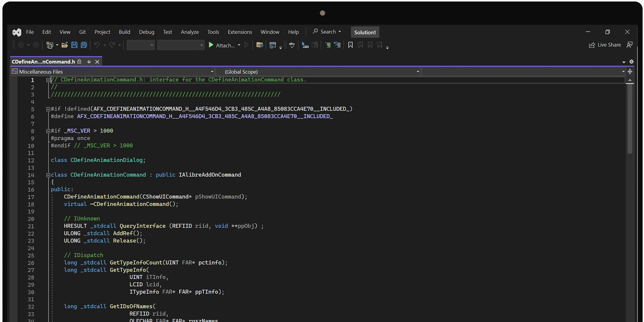Screen dimensions: 644x322
Task: Open the tab well settings gear
Action: click(x=631, y=62)
